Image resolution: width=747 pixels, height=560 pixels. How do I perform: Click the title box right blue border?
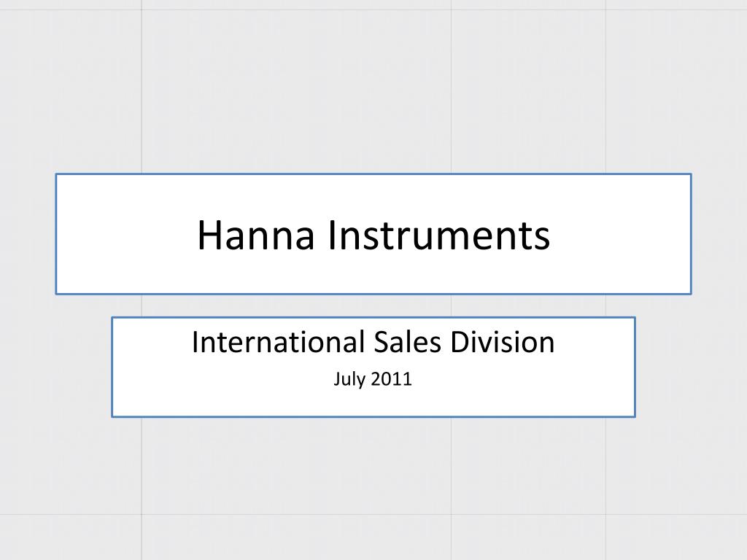(x=691, y=234)
